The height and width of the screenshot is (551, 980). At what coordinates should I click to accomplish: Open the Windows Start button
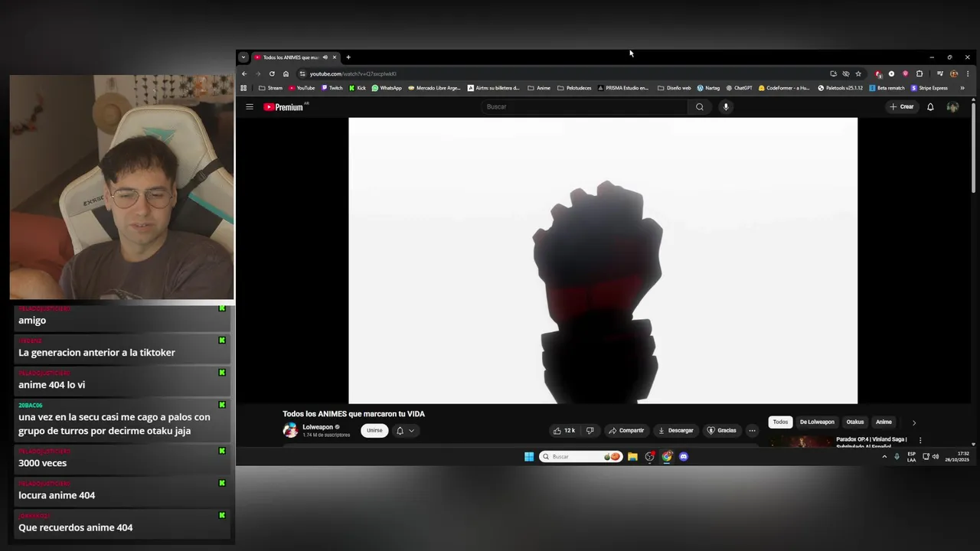[x=529, y=457]
